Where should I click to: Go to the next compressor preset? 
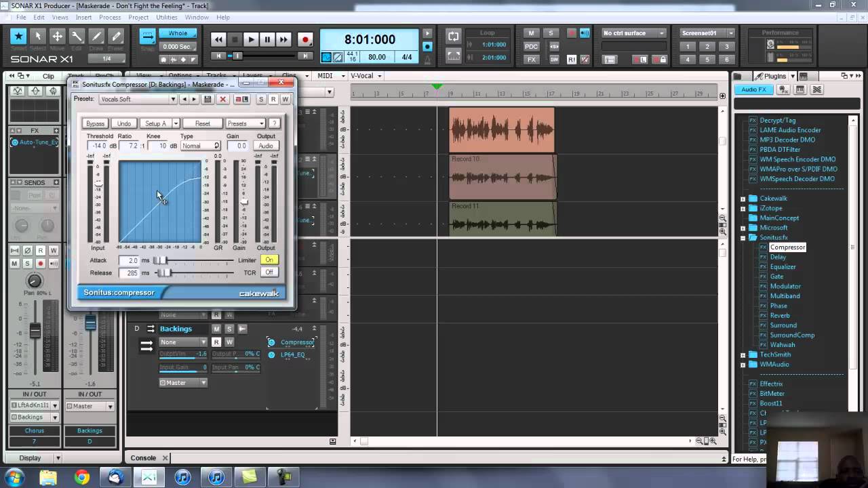(x=194, y=100)
